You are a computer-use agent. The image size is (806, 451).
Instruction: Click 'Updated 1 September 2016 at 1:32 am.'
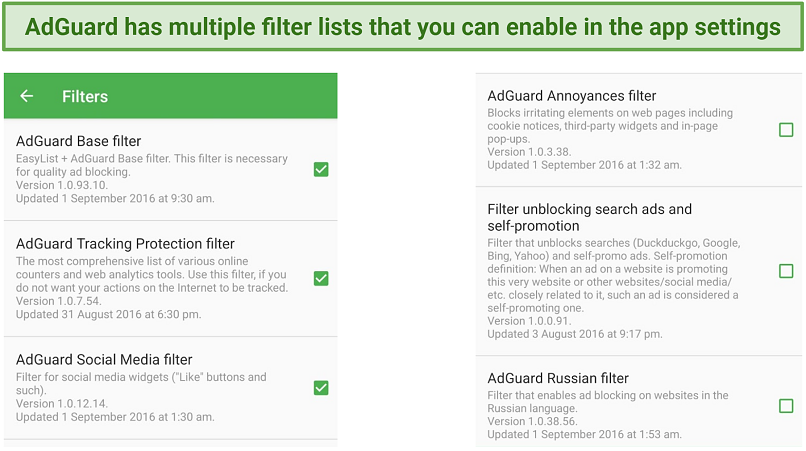[x=584, y=165]
